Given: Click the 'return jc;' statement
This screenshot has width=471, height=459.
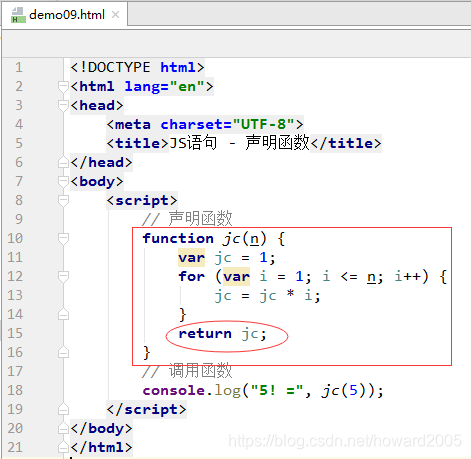Looking at the screenshot, I should (222, 334).
